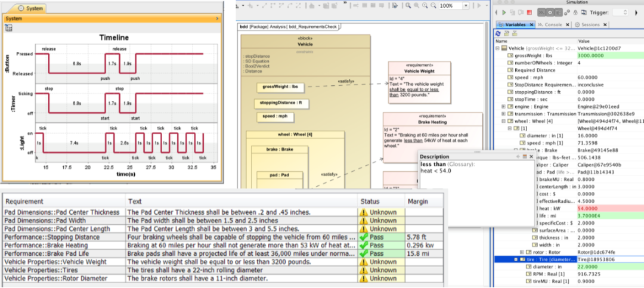The width and height of the screenshot is (644, 288).
Task: Select the Performance::Stopping Distance row
Action: (223, 237)
